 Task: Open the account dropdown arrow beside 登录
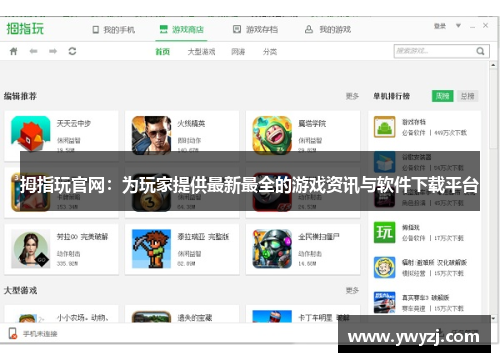(x=459, y=26)
